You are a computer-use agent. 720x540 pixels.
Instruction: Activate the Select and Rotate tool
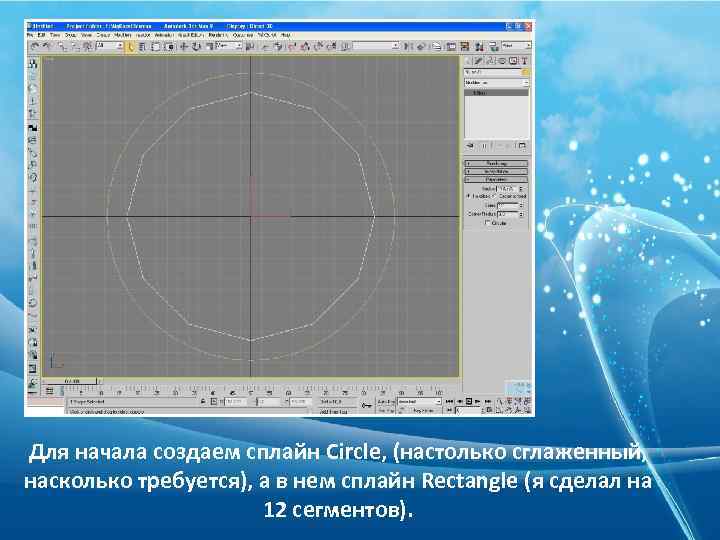click(x=196, y=46)
